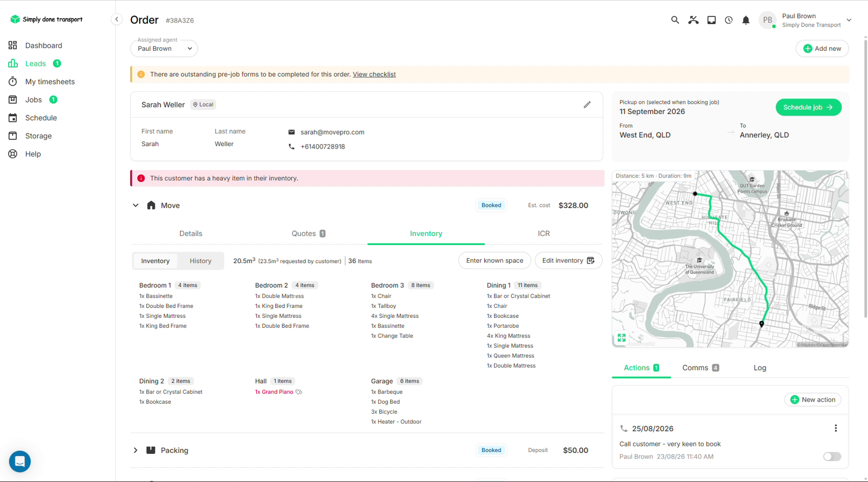Open the three-dot menu on 25/08/2026 action

click(836, 428)
